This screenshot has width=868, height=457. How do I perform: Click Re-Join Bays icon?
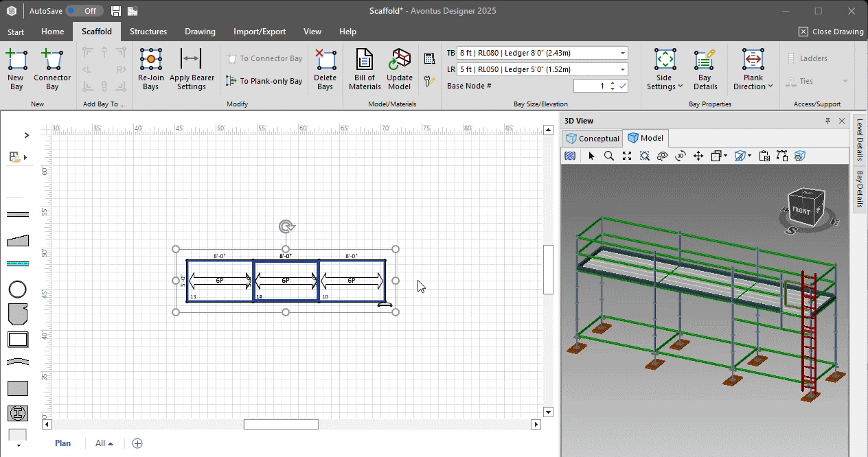pyautogui.click(x=150, y=60)
